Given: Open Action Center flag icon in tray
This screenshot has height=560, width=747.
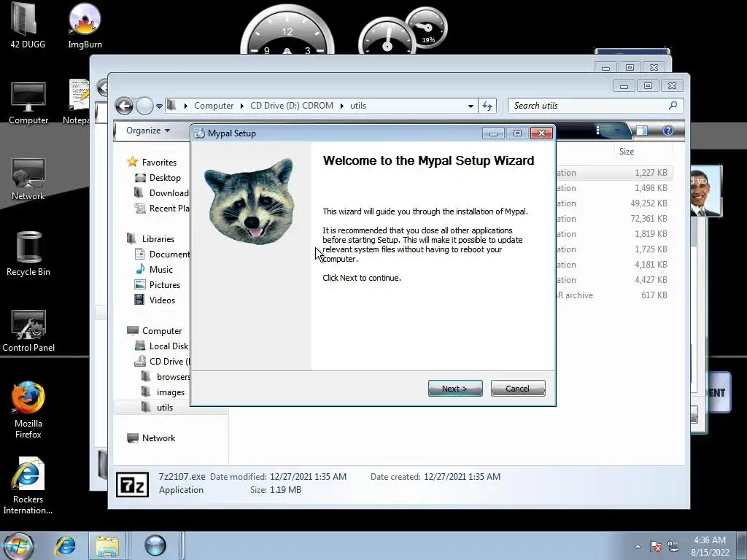Looking at the screenshot, I should click(656, 546).
